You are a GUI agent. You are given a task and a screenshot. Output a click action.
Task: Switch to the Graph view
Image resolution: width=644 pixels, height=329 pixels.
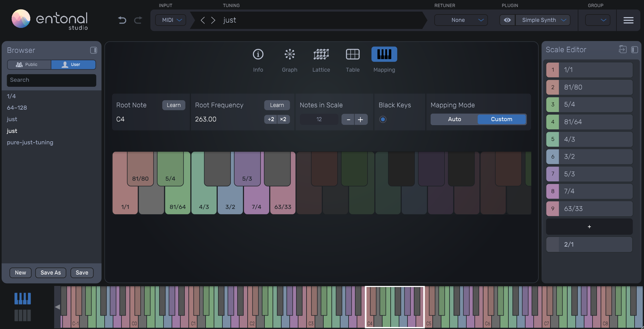click(x=289, y=60)
